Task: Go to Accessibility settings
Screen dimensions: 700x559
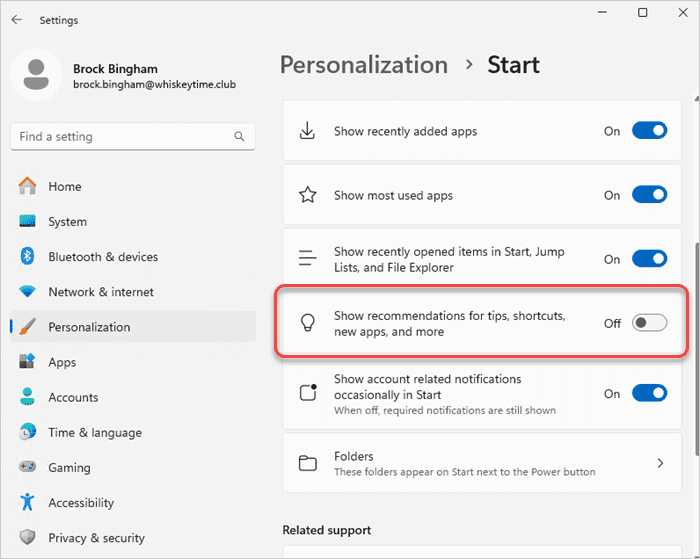Action: pos(133,503)
